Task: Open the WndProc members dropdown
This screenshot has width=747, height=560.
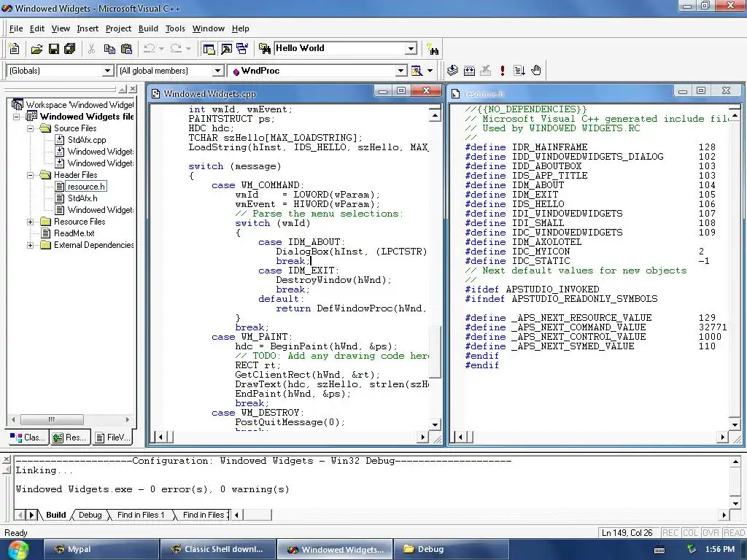Action: point(401,71)
